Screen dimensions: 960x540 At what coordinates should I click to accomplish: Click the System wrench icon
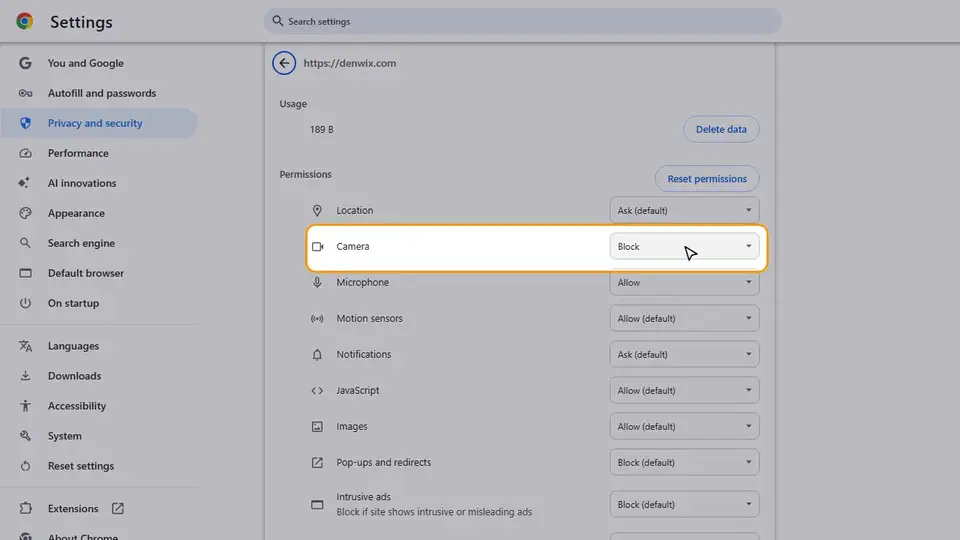coord(25,436)
